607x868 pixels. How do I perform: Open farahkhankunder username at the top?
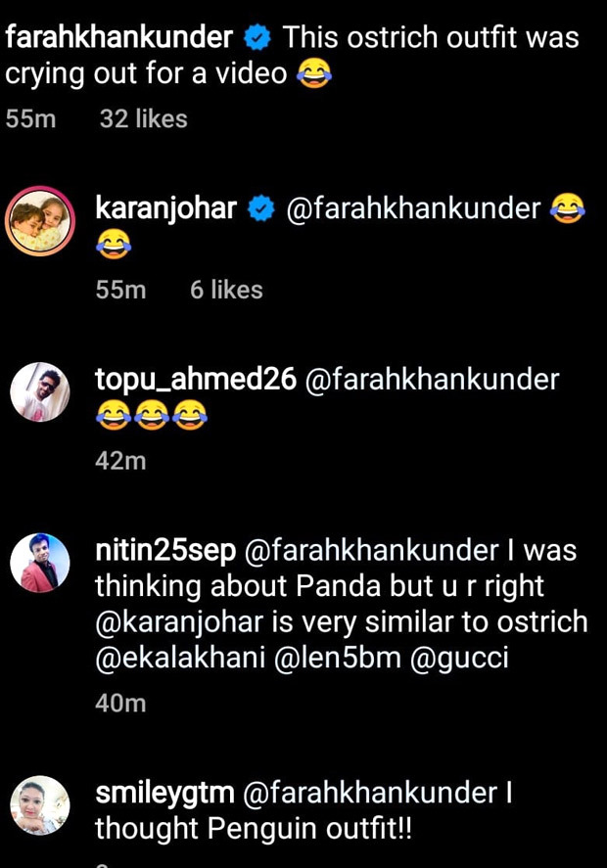[119, 38]
